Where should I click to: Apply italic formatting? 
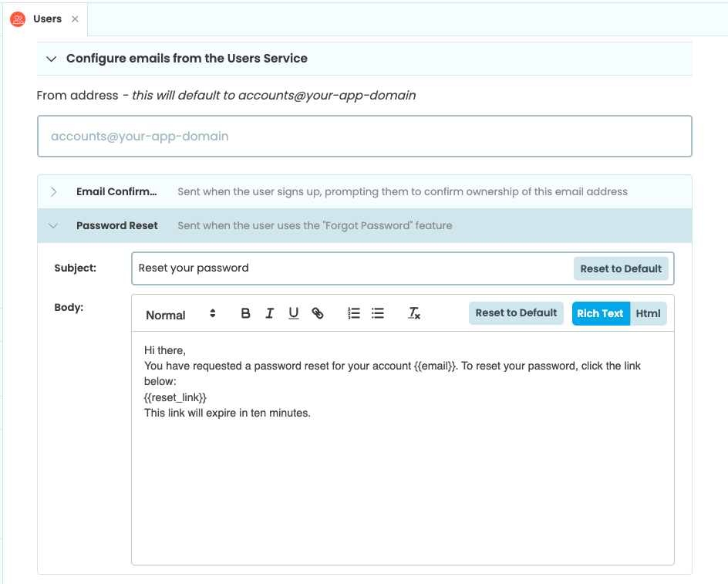[x=269, y=312]
